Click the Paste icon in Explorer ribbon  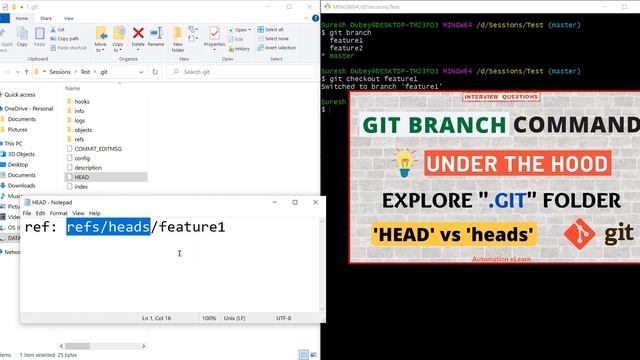[x=40, y=37]
